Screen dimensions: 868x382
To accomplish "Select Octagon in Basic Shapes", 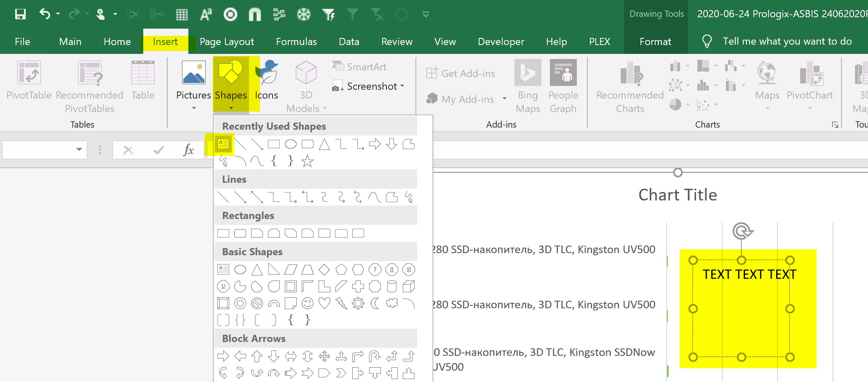I will point(392,270).
